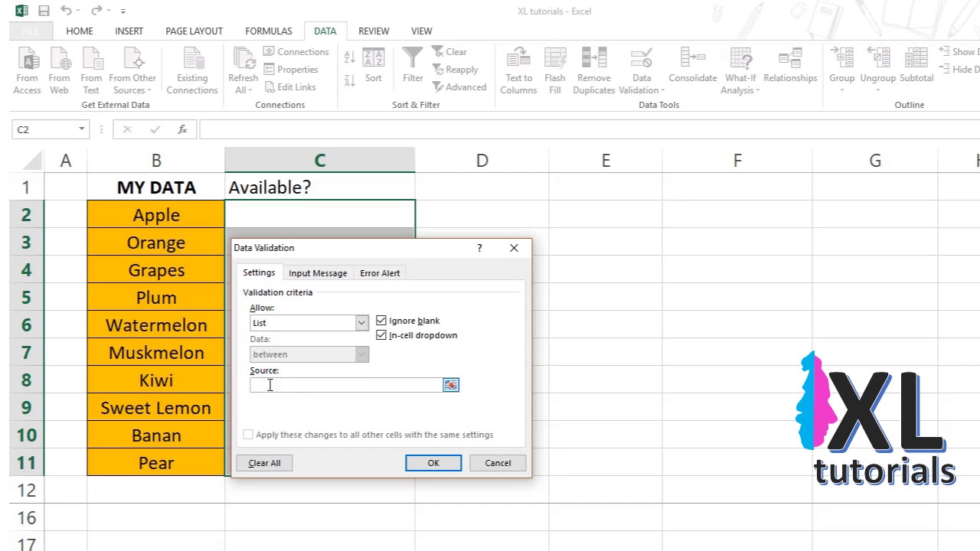Select column D header

point(482,160)
